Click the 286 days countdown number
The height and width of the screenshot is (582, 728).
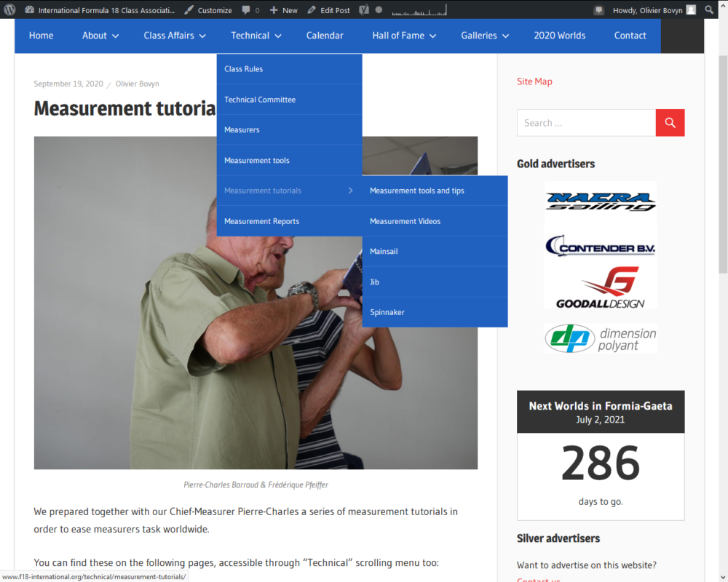click(x=601, y=463)
